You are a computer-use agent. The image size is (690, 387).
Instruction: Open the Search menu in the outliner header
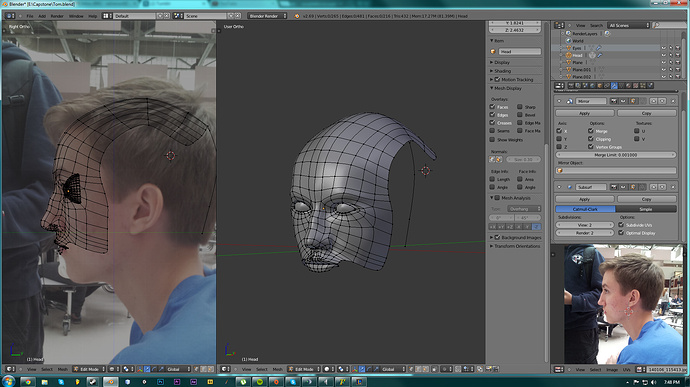point(596,26)
